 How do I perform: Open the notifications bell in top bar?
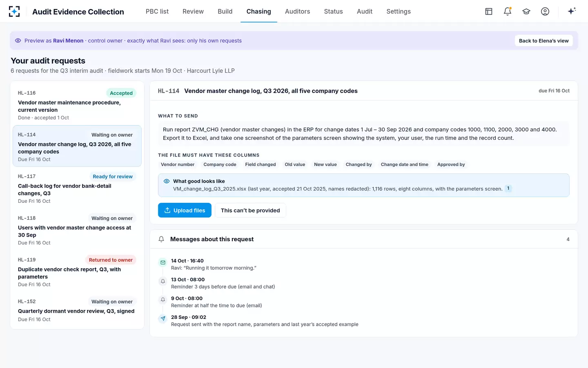508,11
